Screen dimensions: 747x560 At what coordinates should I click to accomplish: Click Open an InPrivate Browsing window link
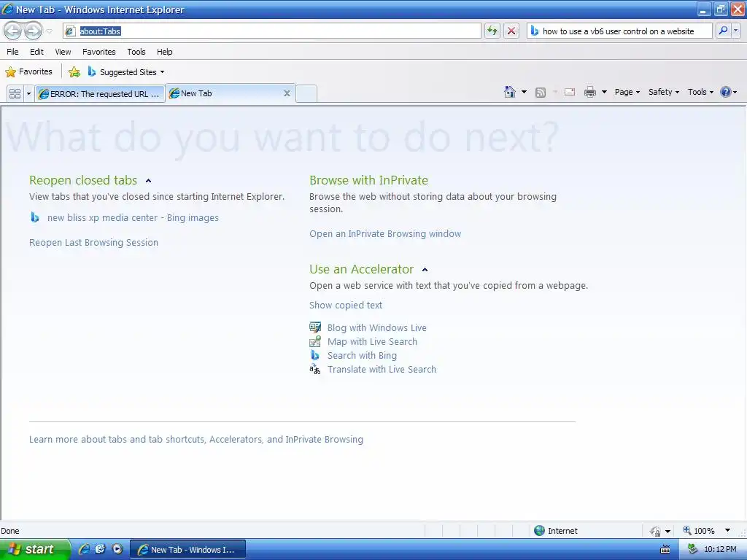click(385, 234)
